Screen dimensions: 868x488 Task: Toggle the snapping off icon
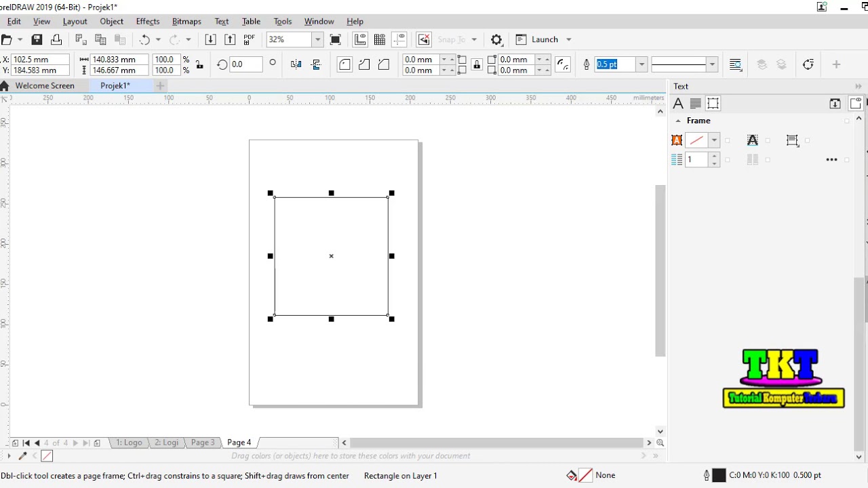pyautogui.click(x=424, y=40)
